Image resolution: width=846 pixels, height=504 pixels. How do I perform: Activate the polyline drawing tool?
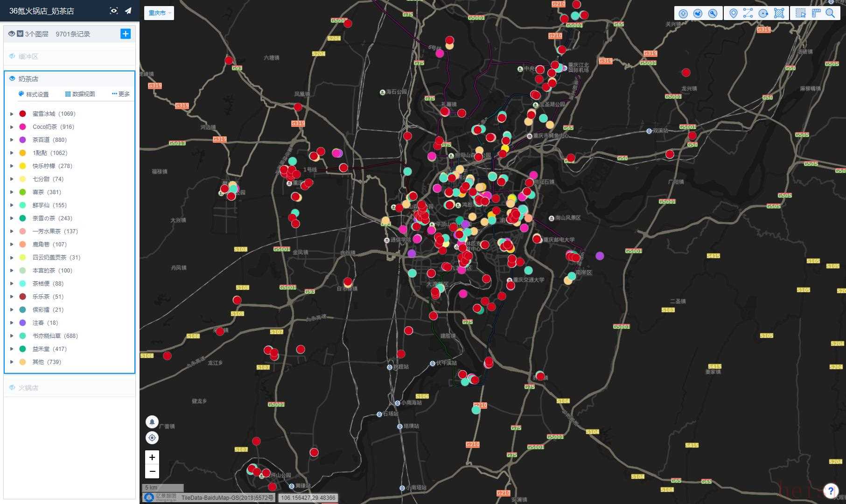(x=748, y=14)
